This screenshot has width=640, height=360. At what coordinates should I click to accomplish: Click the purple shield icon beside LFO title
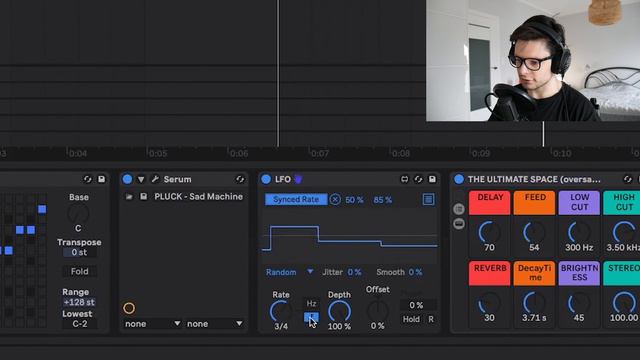[x=298, y=179]
